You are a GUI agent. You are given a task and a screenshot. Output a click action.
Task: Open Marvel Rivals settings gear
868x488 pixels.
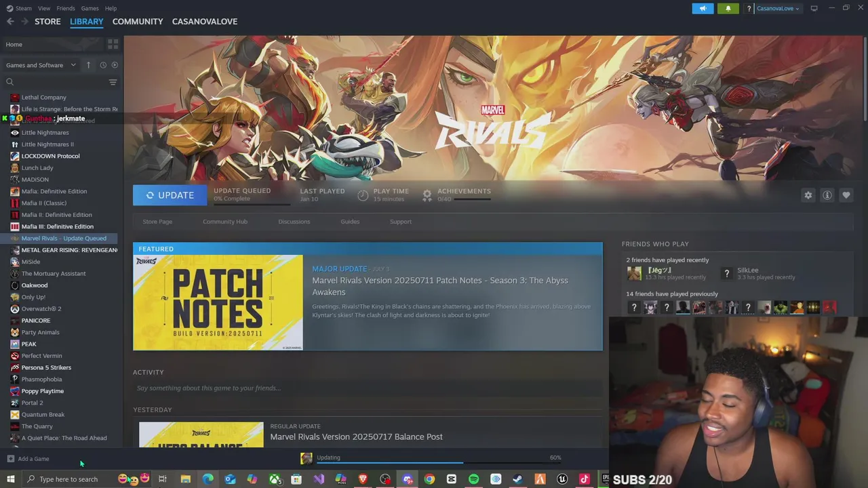(x=808, y=195)
